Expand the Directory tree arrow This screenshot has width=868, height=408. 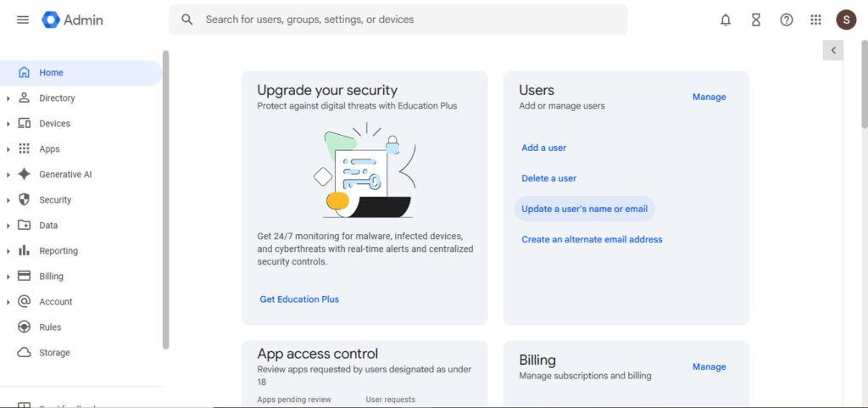coord(8,98)
